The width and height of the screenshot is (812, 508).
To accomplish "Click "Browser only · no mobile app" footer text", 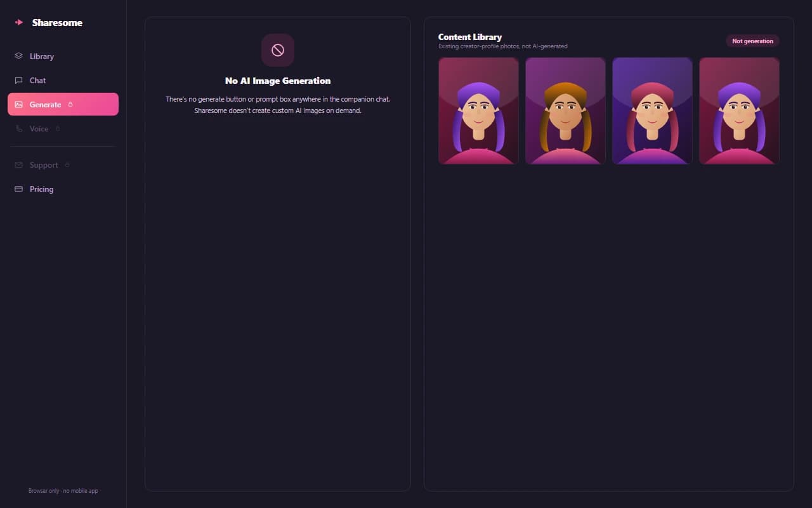I will [x=63, y=491].
